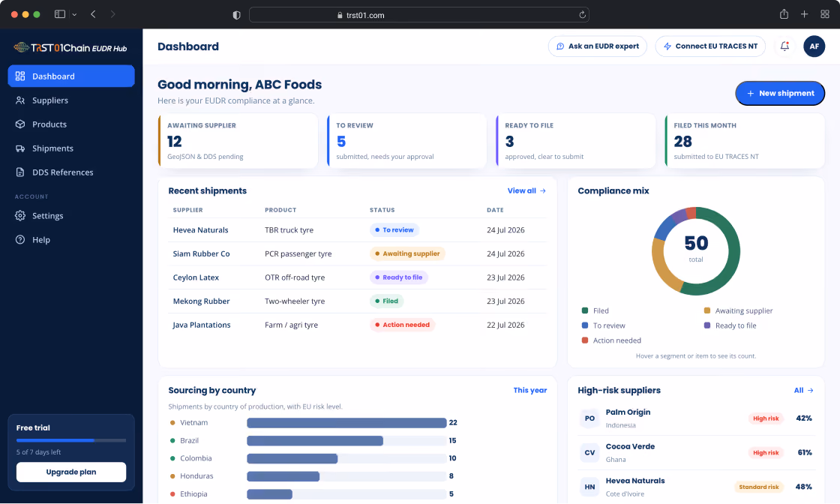Open tab overview grid icon

point(824,14)
